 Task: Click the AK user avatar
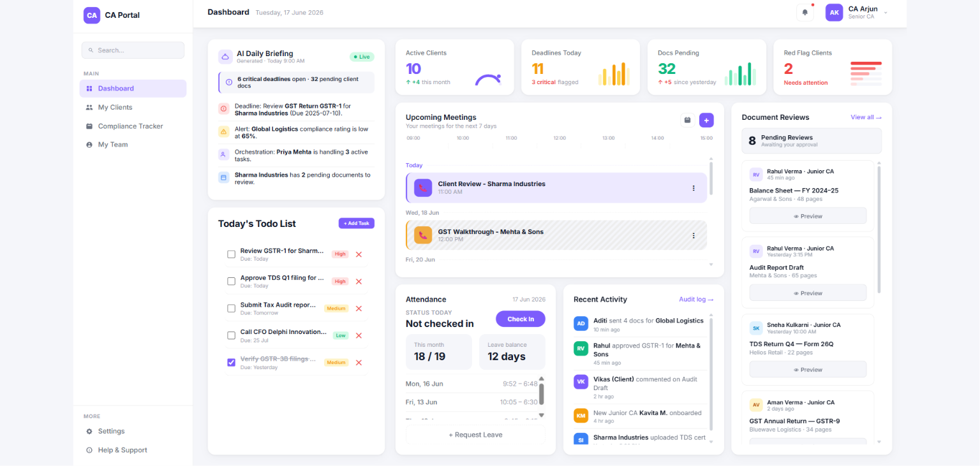(x=834, y=13)
